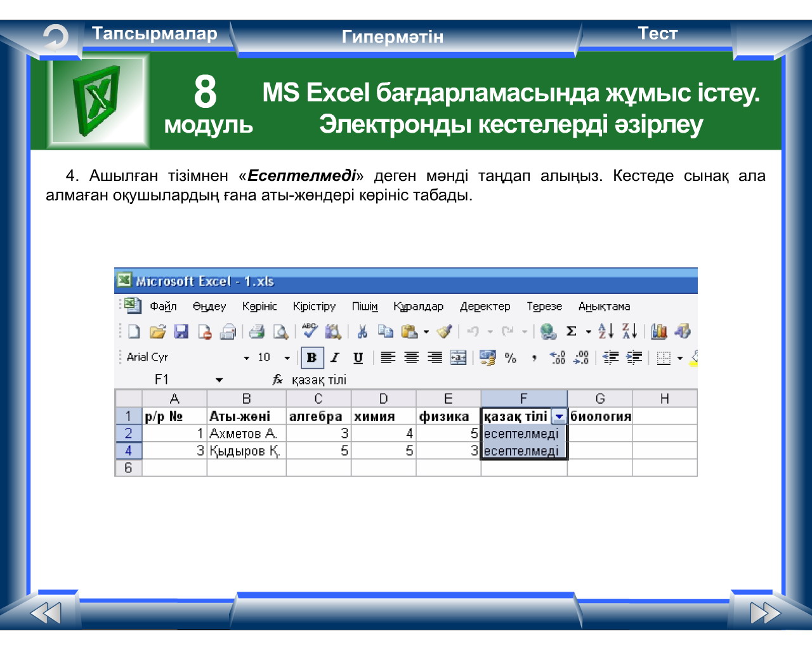Viewport: 812px width, 650px height.
Task: Click the Excel workbook icon beside Файл
Action: (x=133, y=306)
